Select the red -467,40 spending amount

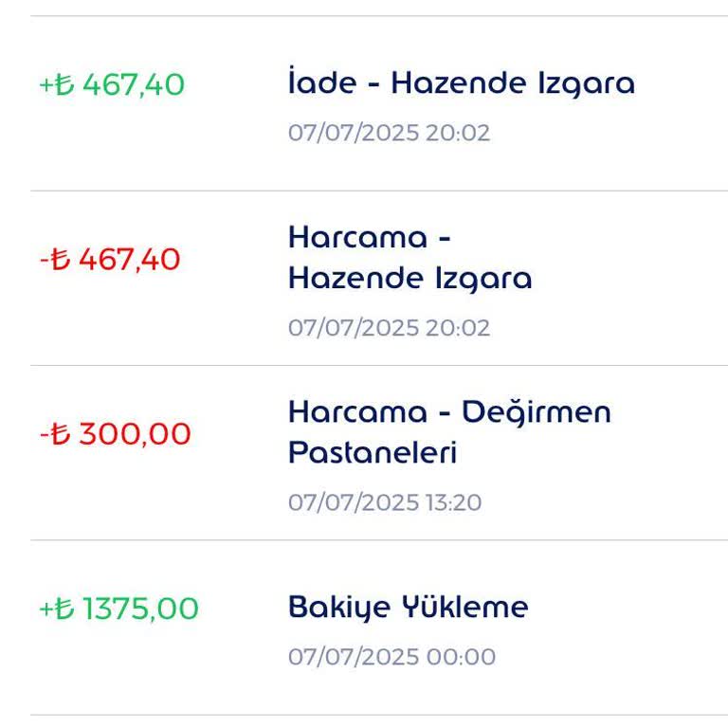pyautogui.click(x=110, y=260)
